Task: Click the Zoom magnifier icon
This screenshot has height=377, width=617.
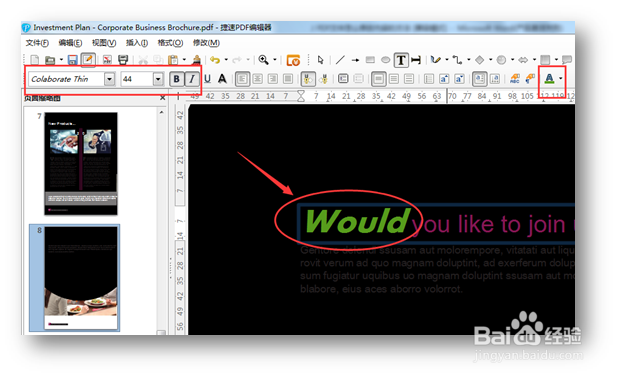Action: coord(263,60)
